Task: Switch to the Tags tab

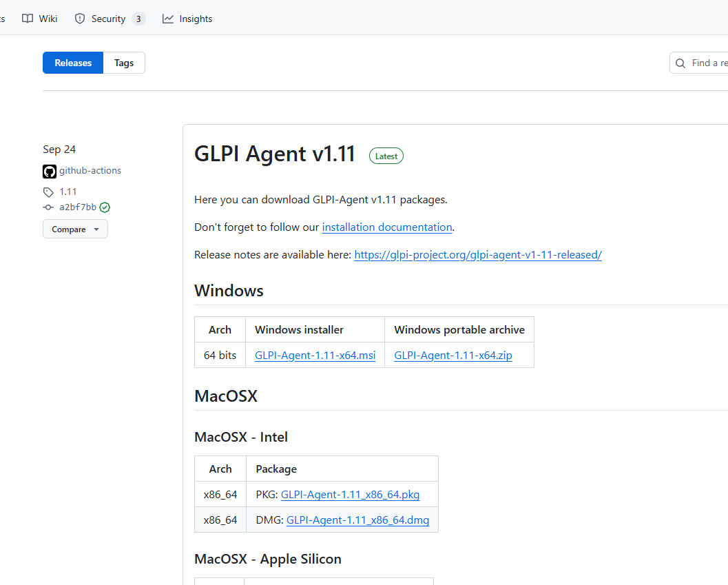Action: point(124,63)
